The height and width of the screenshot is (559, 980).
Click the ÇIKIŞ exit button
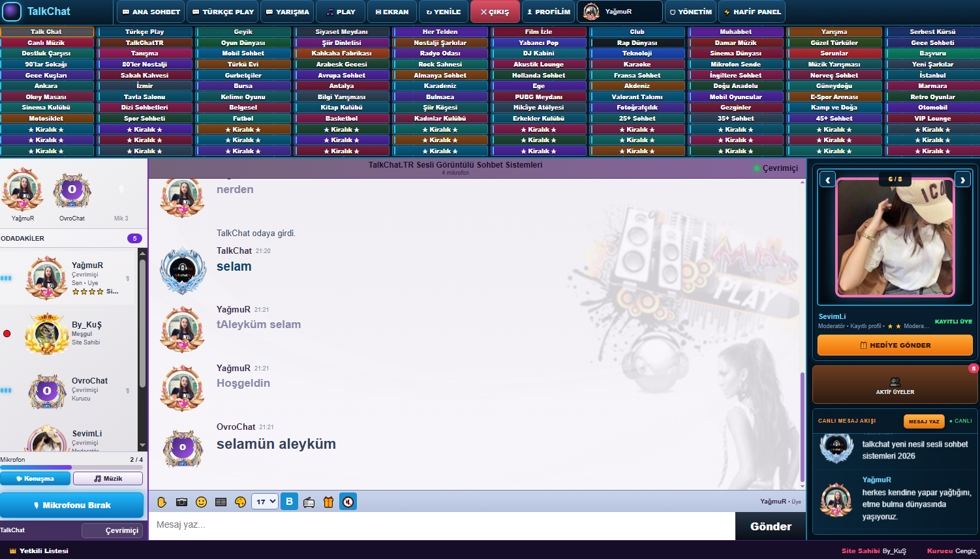pos(495,12)
